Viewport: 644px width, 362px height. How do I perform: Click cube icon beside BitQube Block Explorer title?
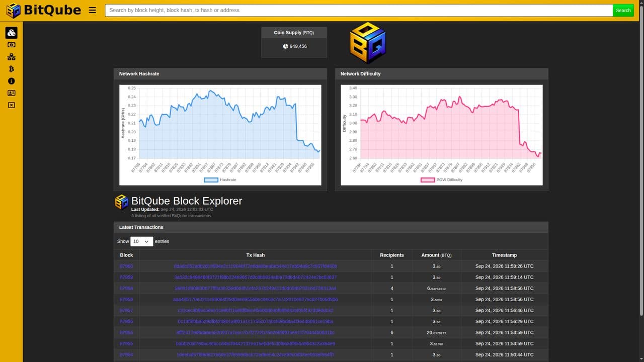tap(122, 202)
